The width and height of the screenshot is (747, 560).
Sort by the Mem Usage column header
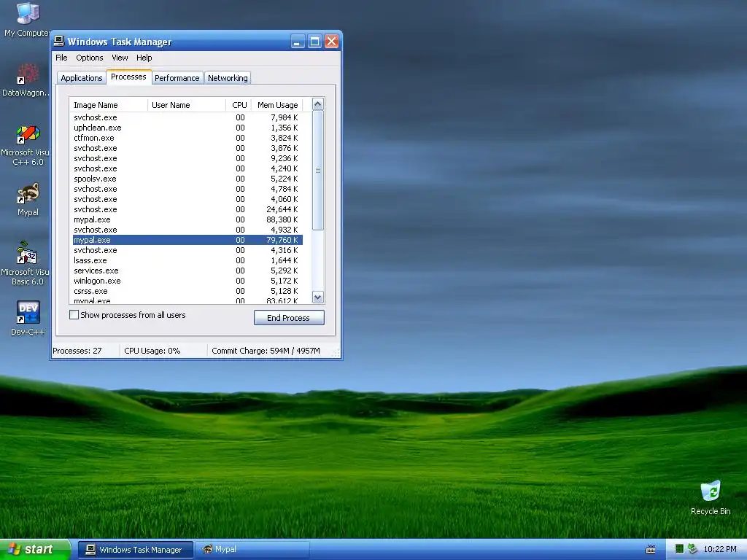click(277, 105)
